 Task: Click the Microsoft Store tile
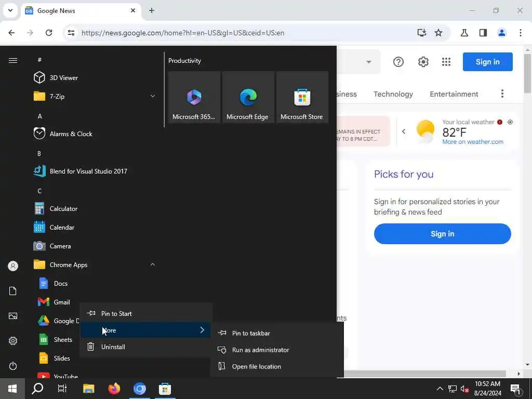[302, 97]
